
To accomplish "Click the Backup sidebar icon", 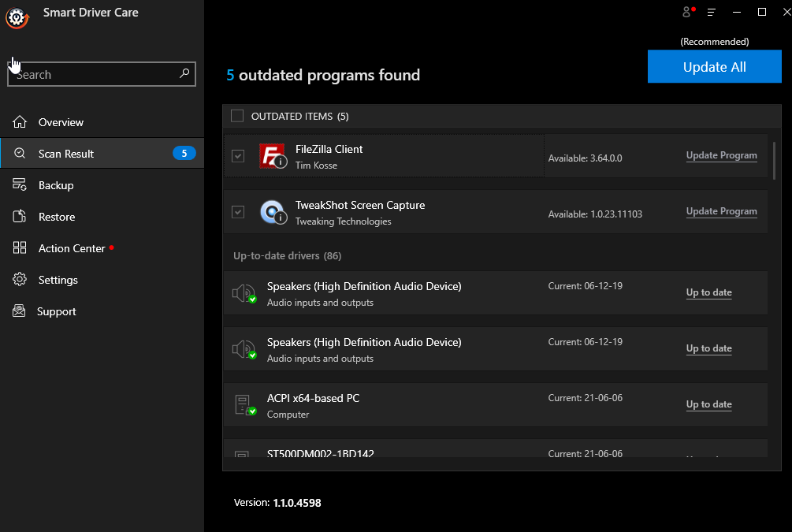I will pos(20,185).
